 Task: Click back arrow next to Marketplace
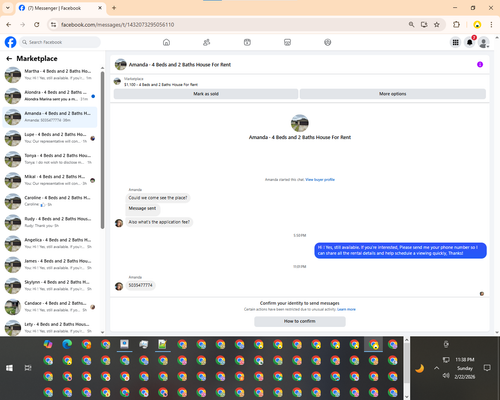(x=9, y=59)
